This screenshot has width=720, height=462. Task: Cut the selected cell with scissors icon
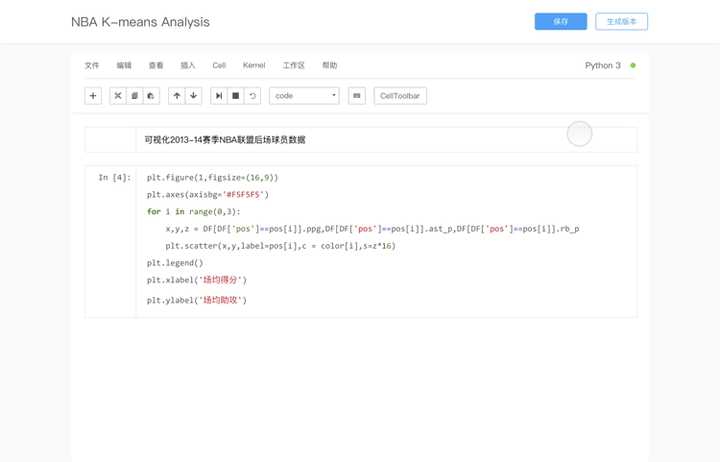(118, 96)
